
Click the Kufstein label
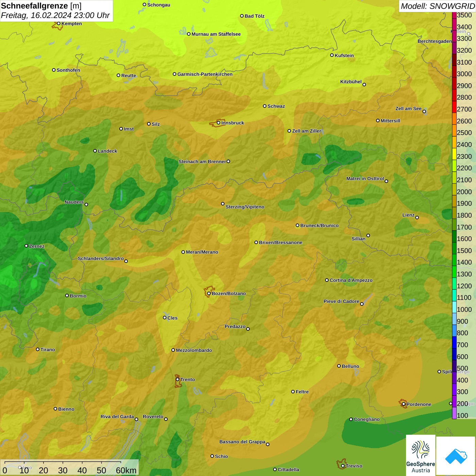click(x=344, y=55)
